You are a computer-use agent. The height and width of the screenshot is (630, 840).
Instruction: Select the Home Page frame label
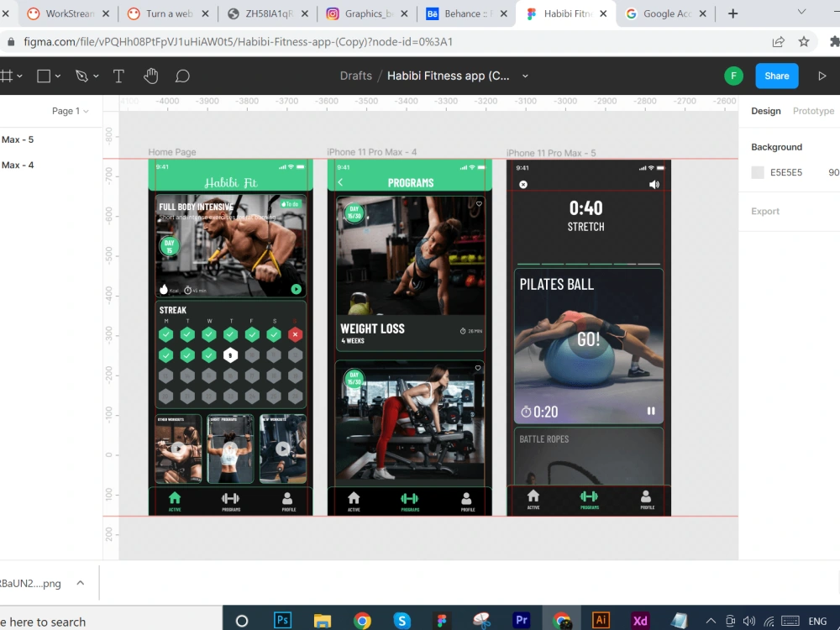(172, 152)
